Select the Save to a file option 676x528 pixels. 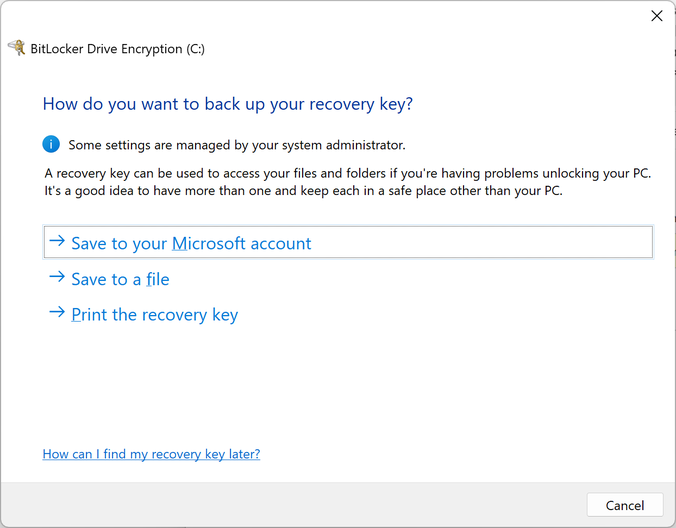[x=120, y=279]
